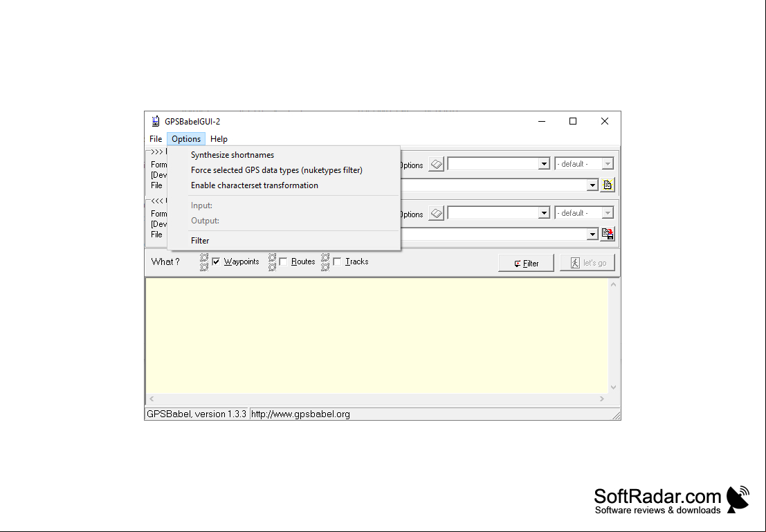Viewport: 766px width, 532px height.
Task: Open the output Options combo box arrow
Action: 544,214
